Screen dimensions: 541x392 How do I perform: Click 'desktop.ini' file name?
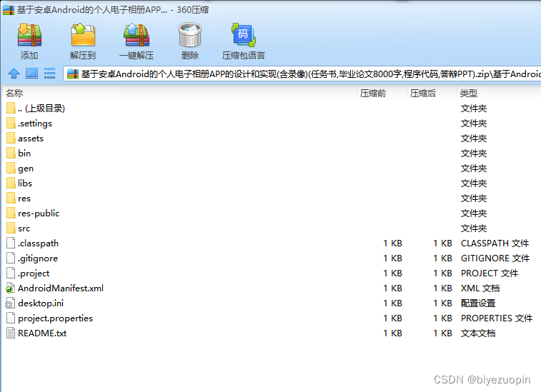pos(41,303)
